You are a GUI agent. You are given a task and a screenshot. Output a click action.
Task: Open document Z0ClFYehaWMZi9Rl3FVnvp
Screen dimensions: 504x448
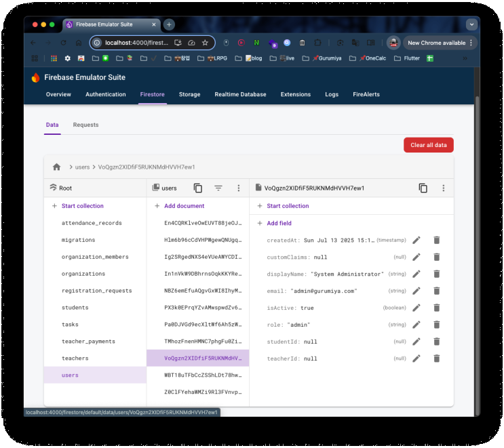click(197, 392)
